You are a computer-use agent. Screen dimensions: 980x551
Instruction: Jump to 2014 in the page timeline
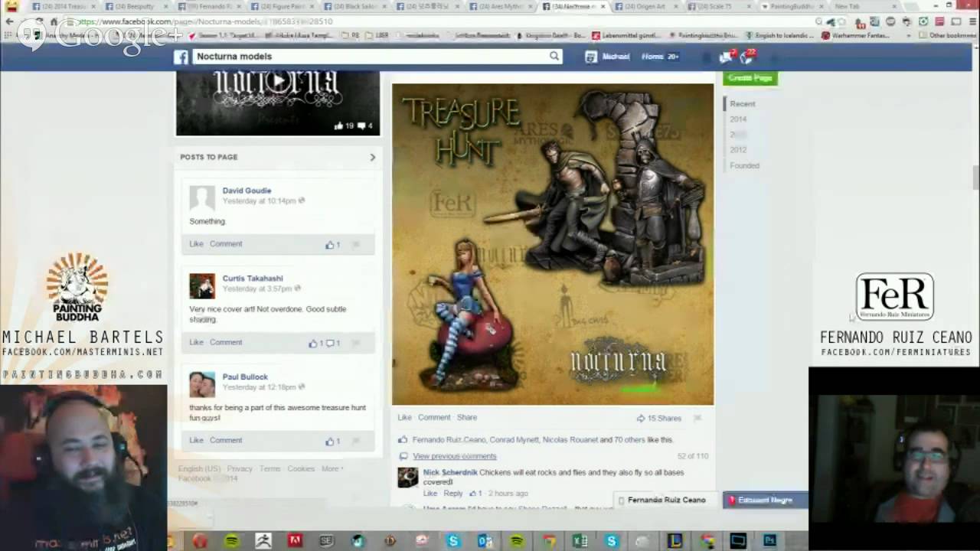click(x=738, y=119)
